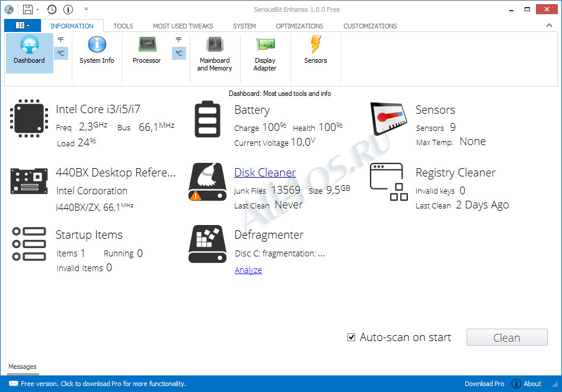Click Junk Files value 13569
562x392 pixels.
tap(286, 189)
